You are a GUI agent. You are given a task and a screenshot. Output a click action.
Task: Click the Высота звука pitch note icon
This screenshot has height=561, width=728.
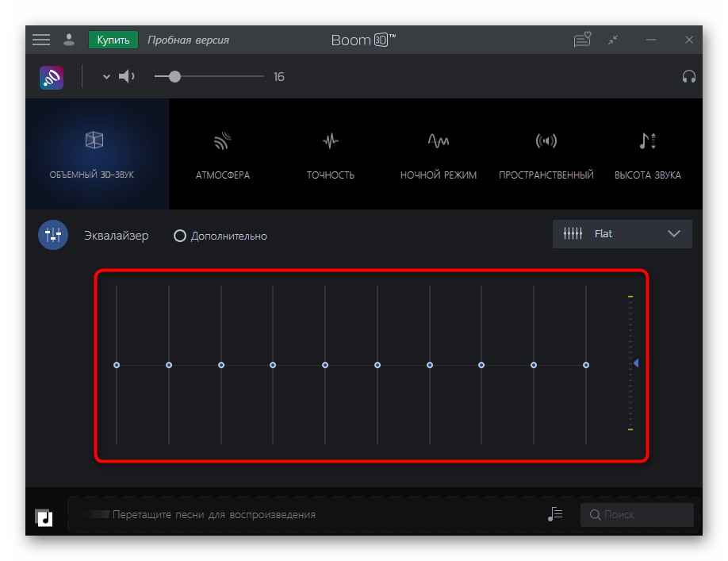pyautogui.click(x=647, y=140)
